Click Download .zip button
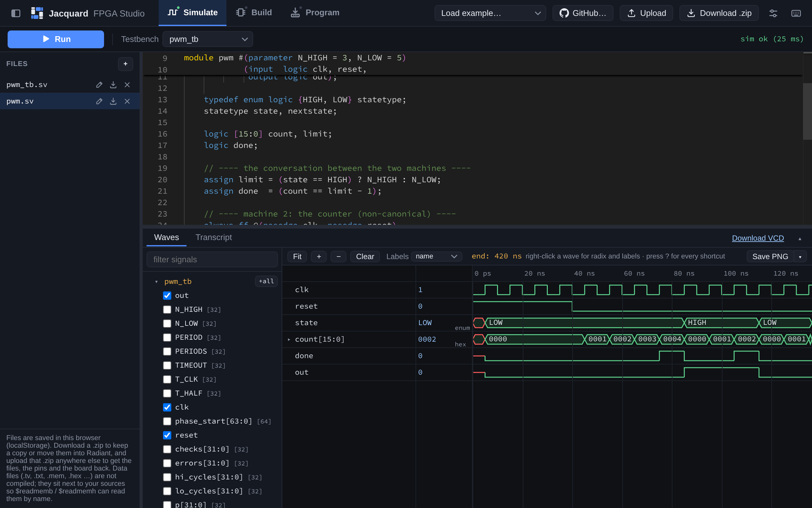The width and height of the screenshot is (812, 508). pos(719,13)
